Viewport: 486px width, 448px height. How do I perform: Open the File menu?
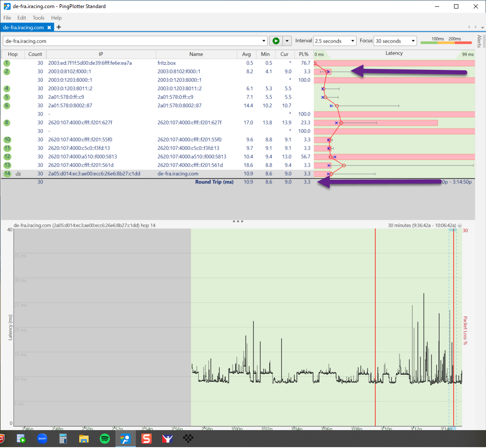(7, 17)
